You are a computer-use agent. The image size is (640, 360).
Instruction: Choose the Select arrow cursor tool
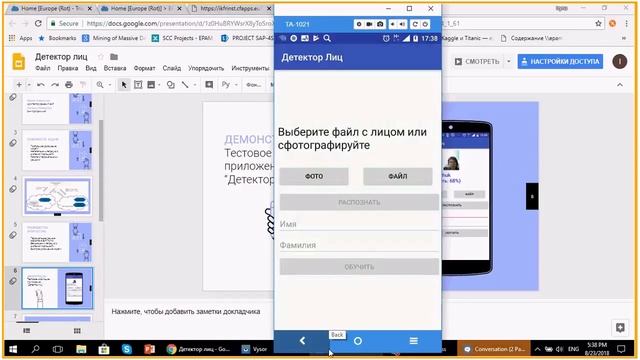(124, 84)
